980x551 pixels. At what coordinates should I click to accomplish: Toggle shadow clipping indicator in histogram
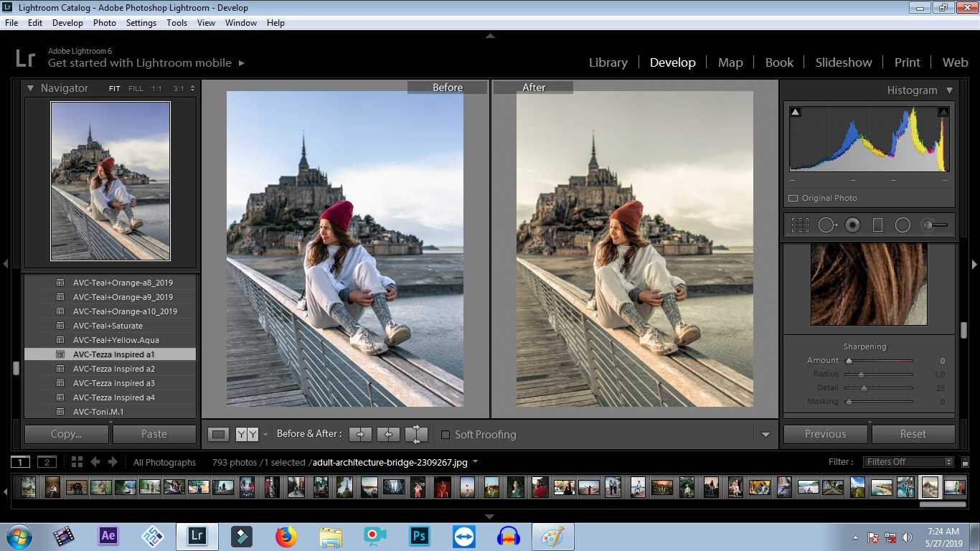click(x=795, y=112)
